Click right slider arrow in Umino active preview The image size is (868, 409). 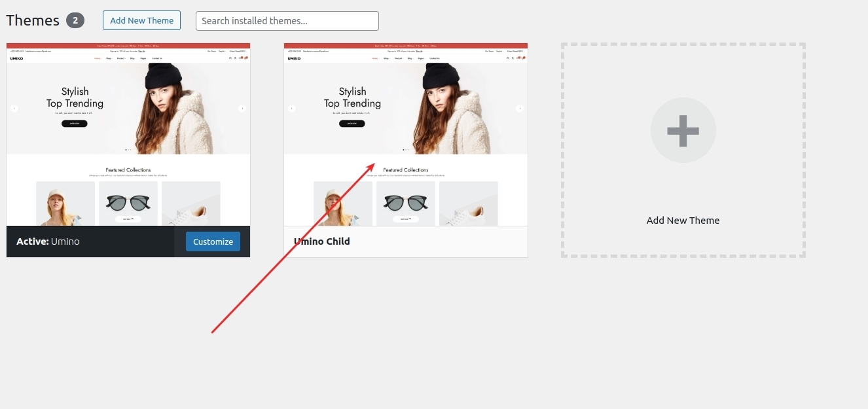(x=242, y=108)
